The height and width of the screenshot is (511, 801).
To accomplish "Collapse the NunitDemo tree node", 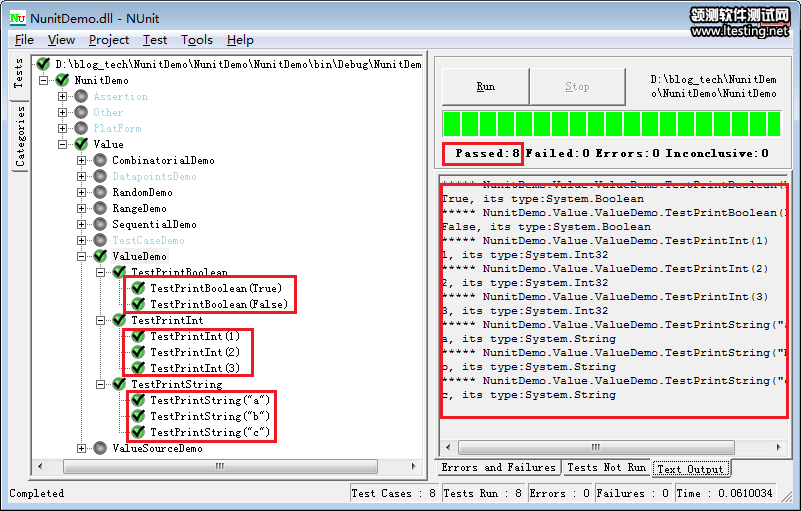I will click(x=43, y=80).
